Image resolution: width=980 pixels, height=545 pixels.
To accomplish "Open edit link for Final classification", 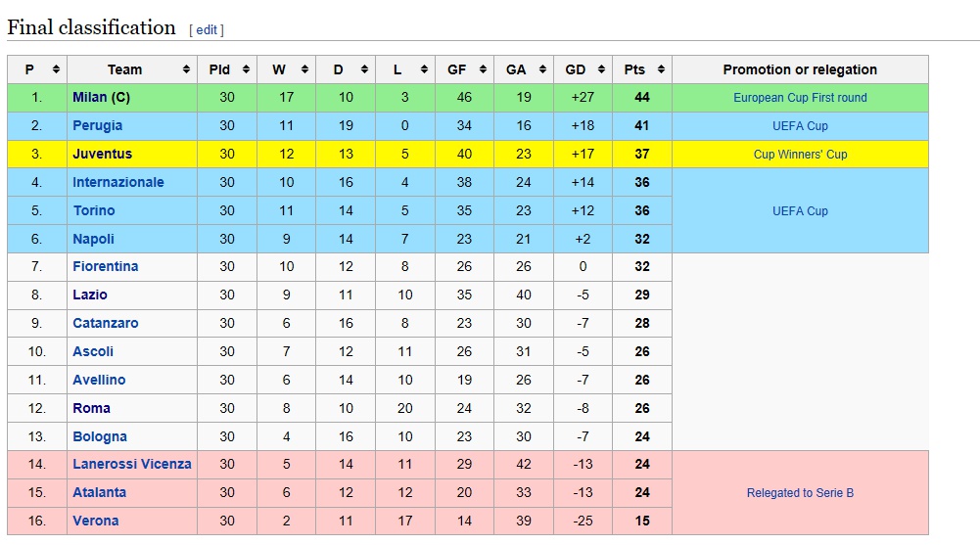I will coord(207,30).
